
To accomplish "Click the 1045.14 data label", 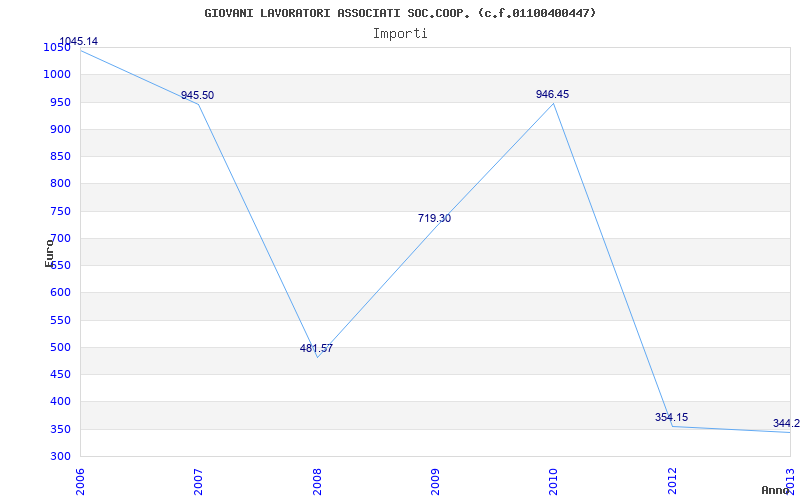I will tap(79, 41).
